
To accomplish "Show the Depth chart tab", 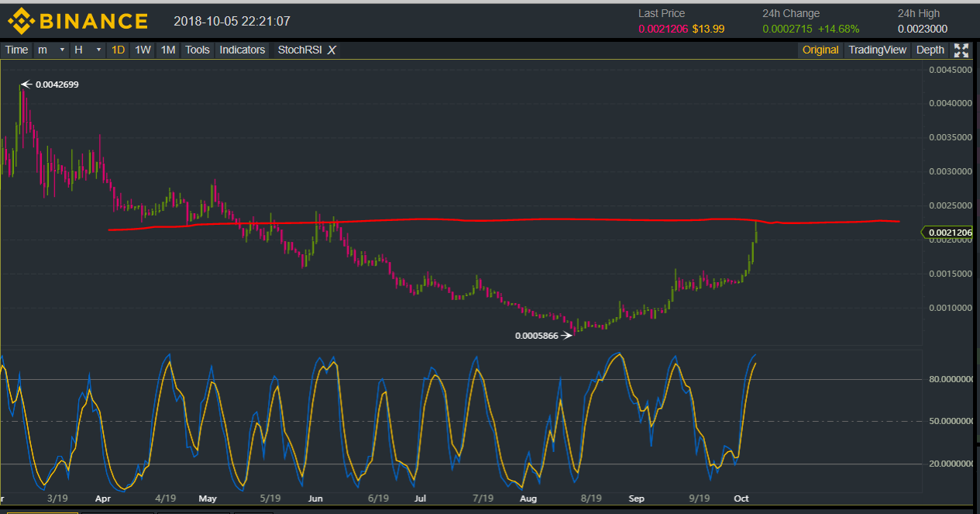I will point(930,50).
